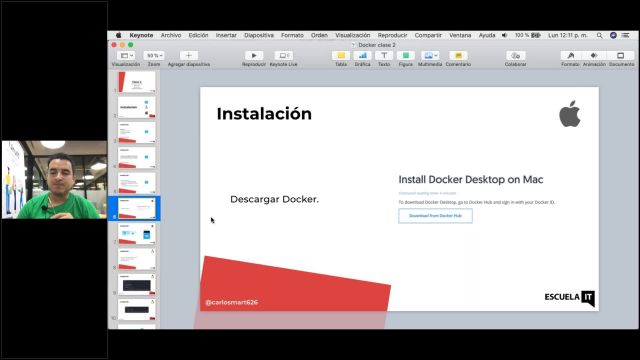Screen dimensions: 640x360
Task: Click the Reproducir play button in toolbar
Action: (254, 56)
